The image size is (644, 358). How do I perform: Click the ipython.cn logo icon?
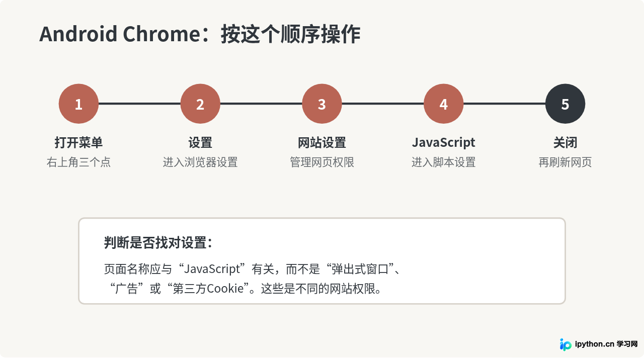pyautogui.click(x=566, y=344)
